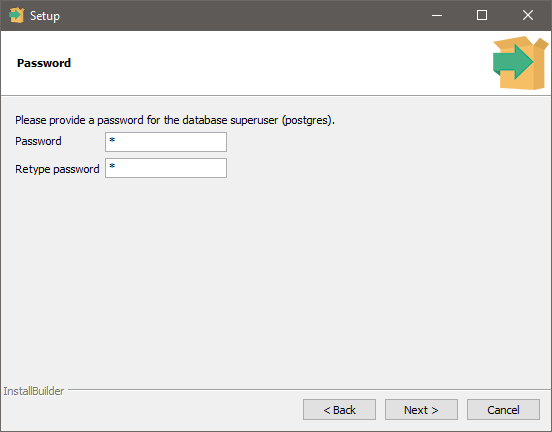Screen dimensions: 552x432
Task: Click the InstallBuilder footer label
Action: 34,391
